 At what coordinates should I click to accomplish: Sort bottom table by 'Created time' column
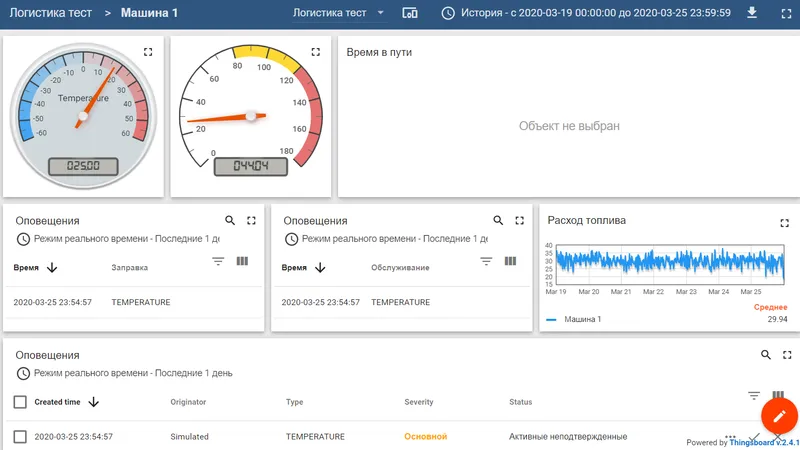66,402
